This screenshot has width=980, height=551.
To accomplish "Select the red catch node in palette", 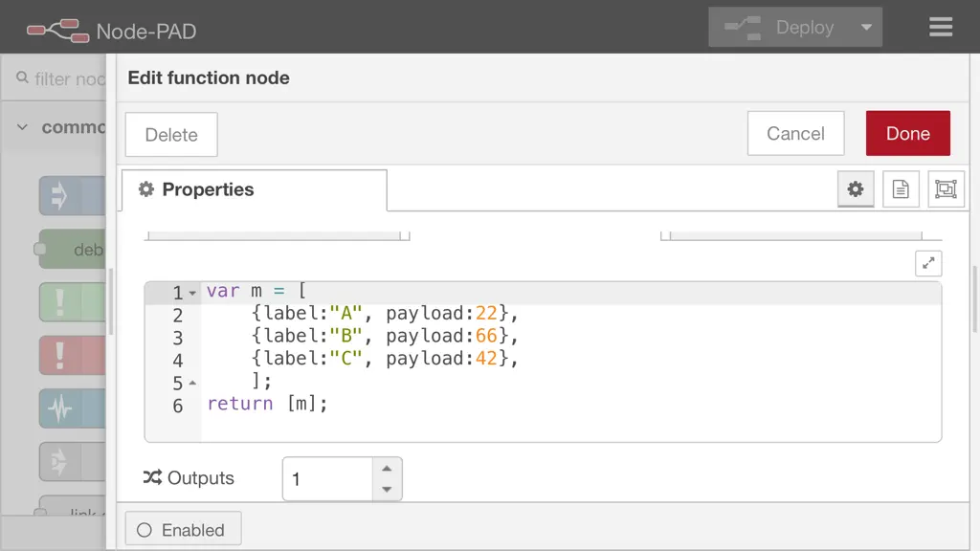I will pyautogui.click(x=72, y=355).
